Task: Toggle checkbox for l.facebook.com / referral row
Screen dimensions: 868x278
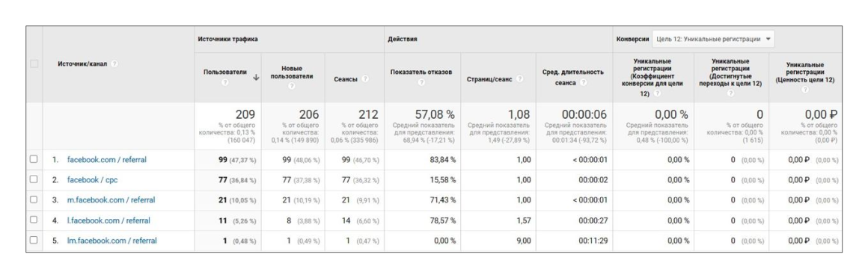Action: pyautogui.click(x=34, y=220)
